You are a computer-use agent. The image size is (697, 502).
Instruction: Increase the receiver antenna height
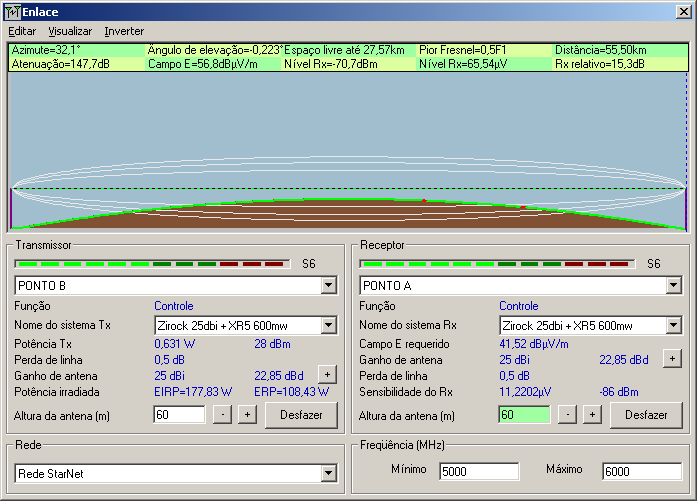click(591, 415)
